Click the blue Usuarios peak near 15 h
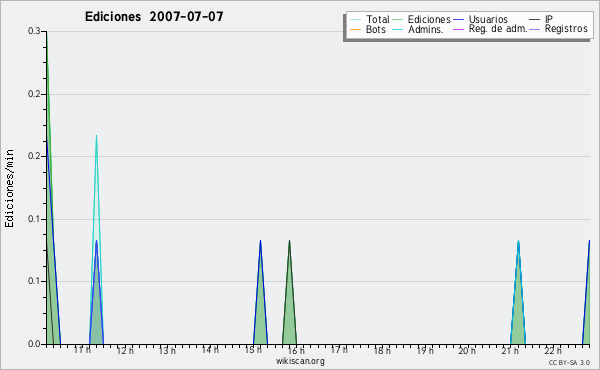 tap(261, 292)
